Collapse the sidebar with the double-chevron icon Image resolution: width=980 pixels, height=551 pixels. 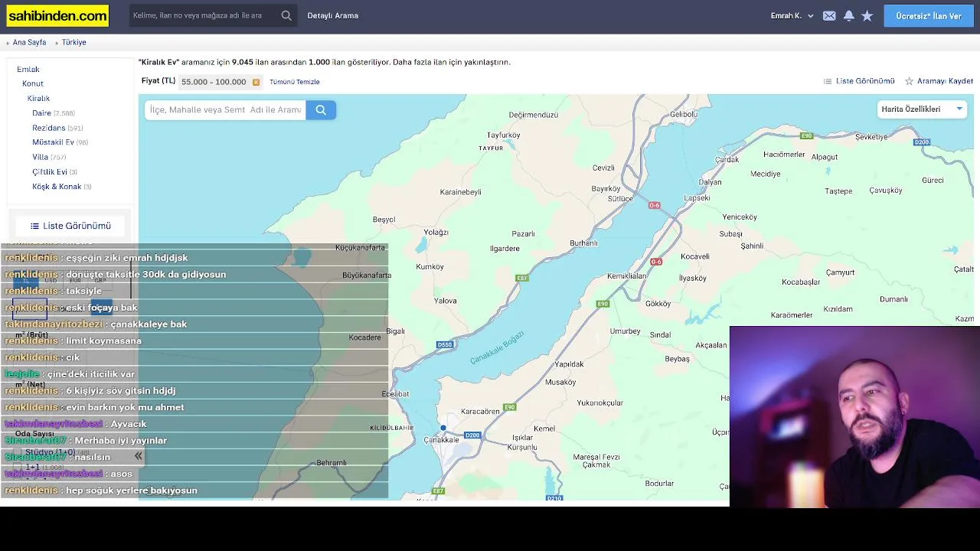(x=139, y=456)
